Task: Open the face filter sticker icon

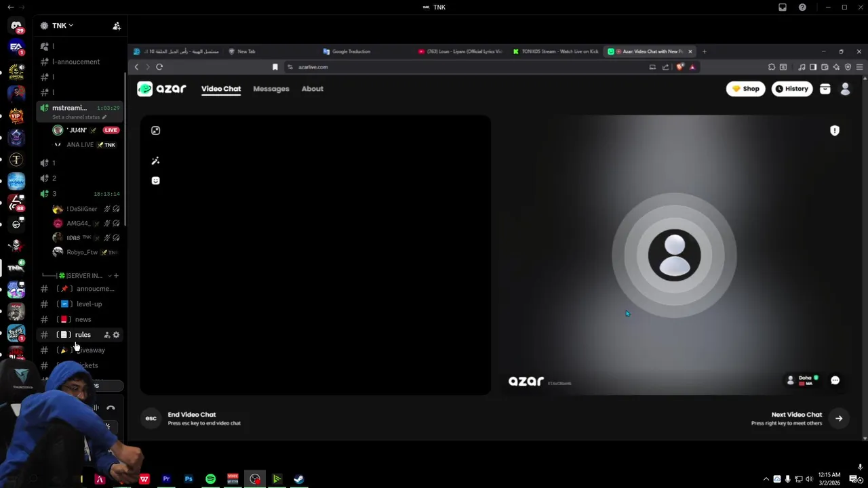Action: tap(155, 180)
